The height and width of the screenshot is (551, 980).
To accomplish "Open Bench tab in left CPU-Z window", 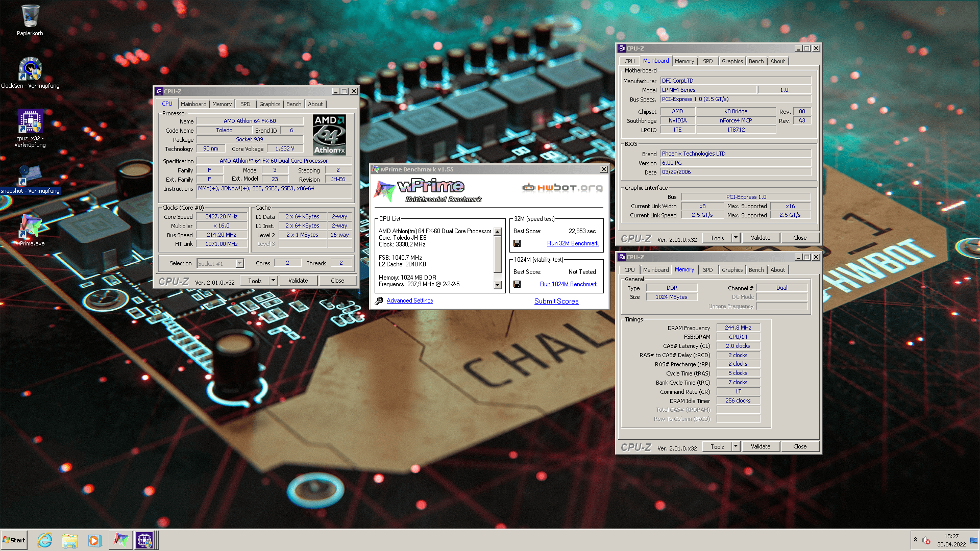I will pos(293,104).
